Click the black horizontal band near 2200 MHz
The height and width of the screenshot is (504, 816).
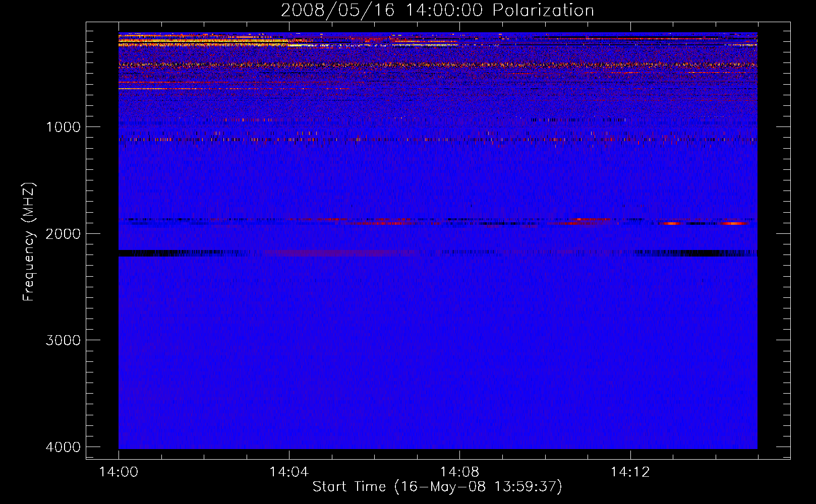[438, 253]
